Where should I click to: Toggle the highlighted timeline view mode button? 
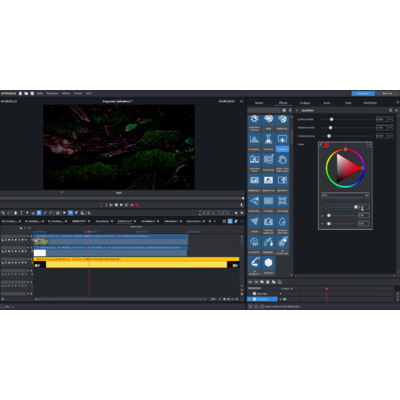point(230,221)
